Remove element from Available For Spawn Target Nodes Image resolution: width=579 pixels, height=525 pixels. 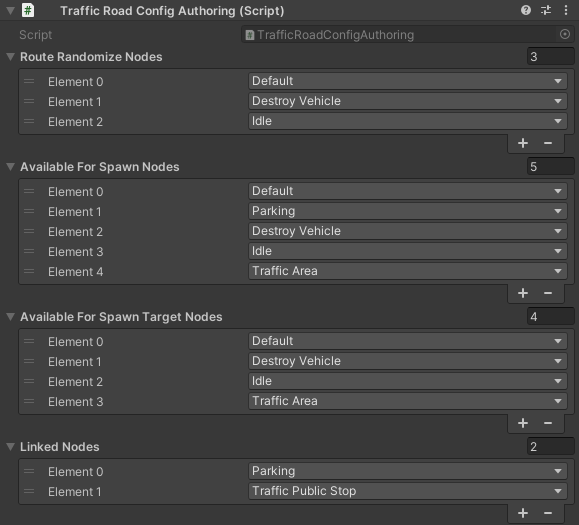[548, 423]
